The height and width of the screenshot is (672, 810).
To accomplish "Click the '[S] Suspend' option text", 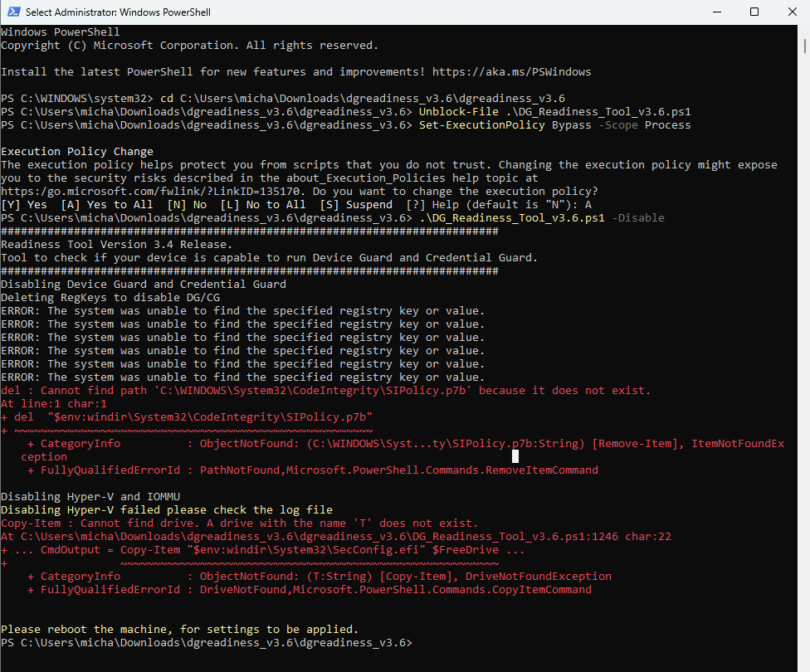I will coord(356,205).
